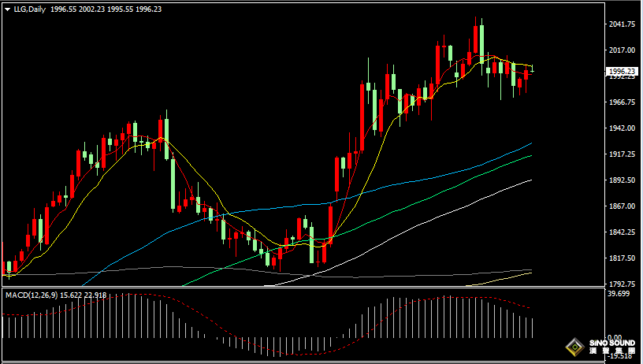Click the 1792.75 price axis label
The image size is (643, 364).
622,284
